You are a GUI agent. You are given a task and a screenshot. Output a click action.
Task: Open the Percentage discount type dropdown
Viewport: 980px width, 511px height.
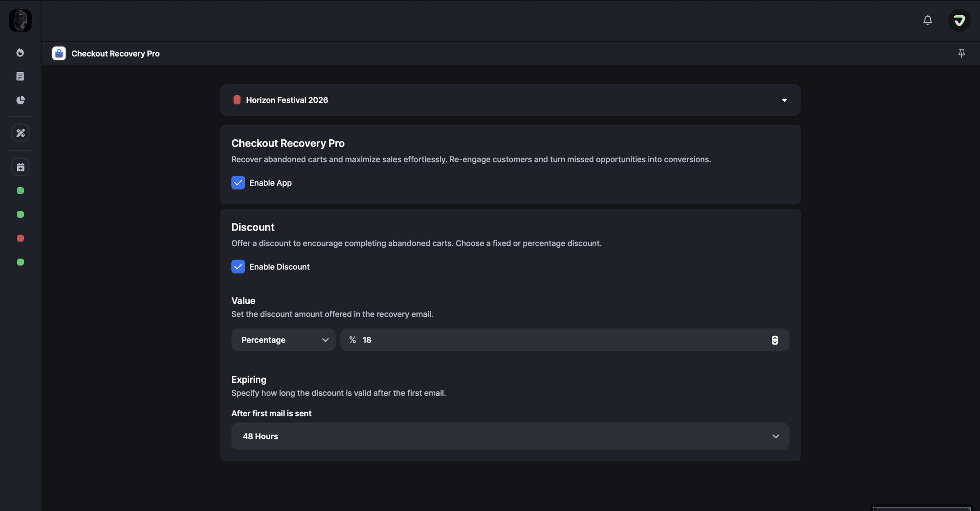(283, 340)
